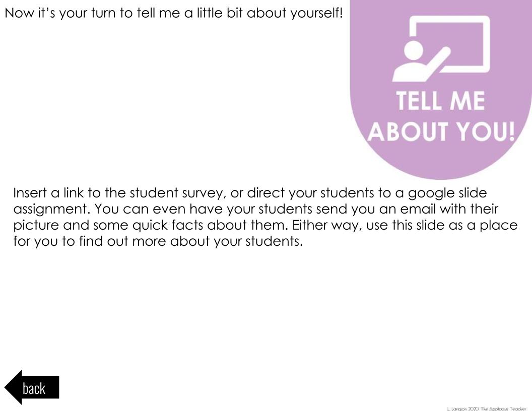
Task: Click the black back arrow button
Action: tap(32, 387)
